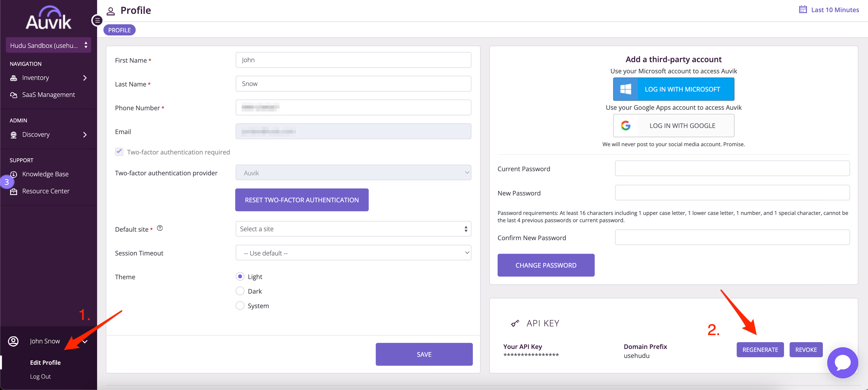The height and width of the screenshot is (390, 868).
Task: Open Resource Center in the sidebar
Action: [46, 191]
